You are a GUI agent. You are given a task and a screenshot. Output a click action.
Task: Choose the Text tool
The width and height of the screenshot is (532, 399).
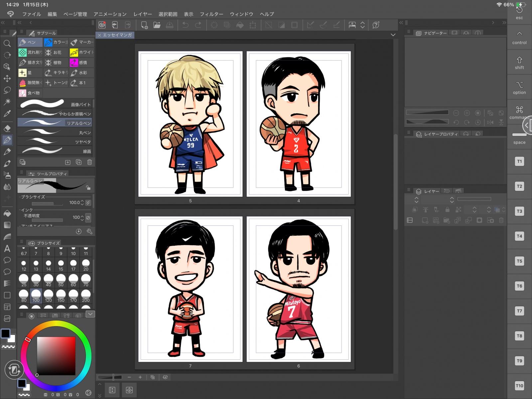[x=7, y=248]
